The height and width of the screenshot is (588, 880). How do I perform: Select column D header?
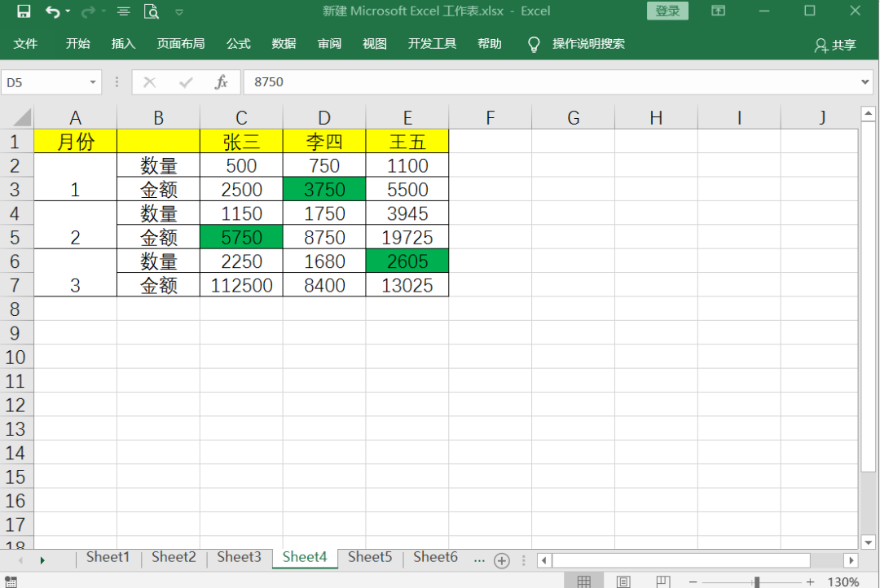tap(324, 117)
